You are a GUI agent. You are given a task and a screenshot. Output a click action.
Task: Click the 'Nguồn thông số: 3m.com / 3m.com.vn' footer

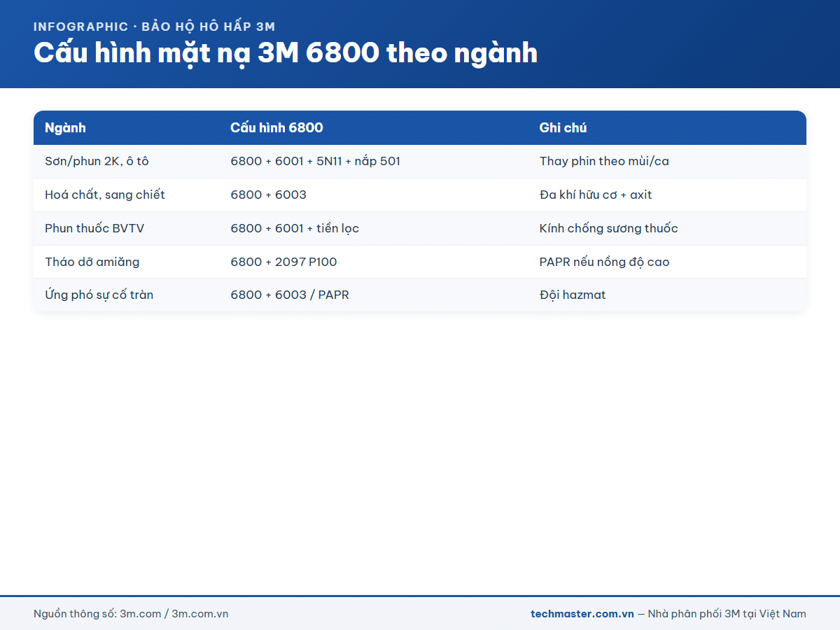(131, 614)
